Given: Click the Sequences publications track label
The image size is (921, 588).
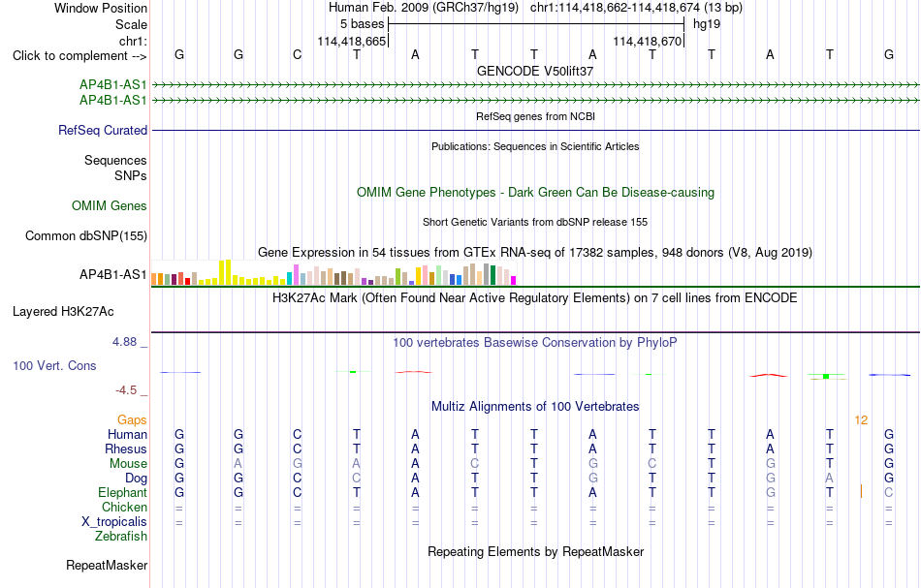Looking at the screenshot, I should [x=115, y=160].
